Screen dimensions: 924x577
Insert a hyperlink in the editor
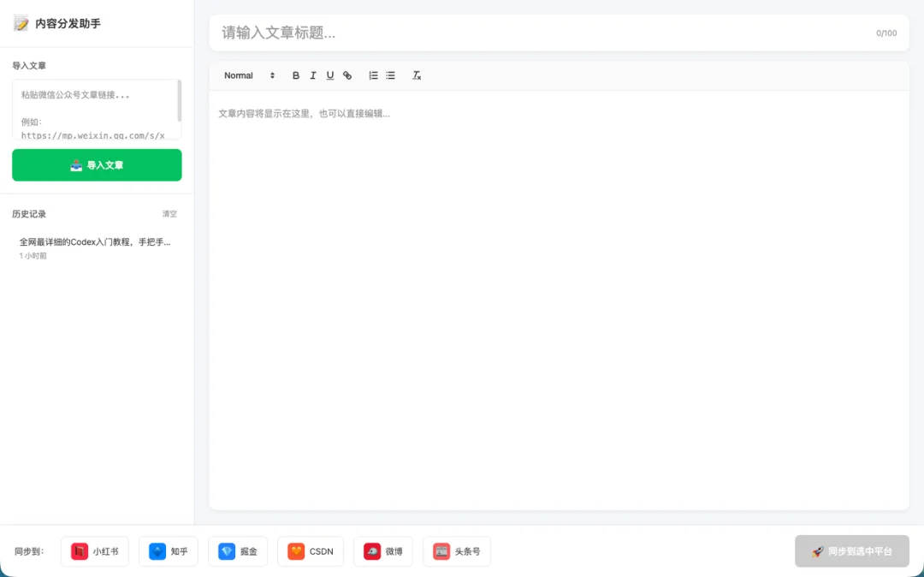click(x=347, y=75)
